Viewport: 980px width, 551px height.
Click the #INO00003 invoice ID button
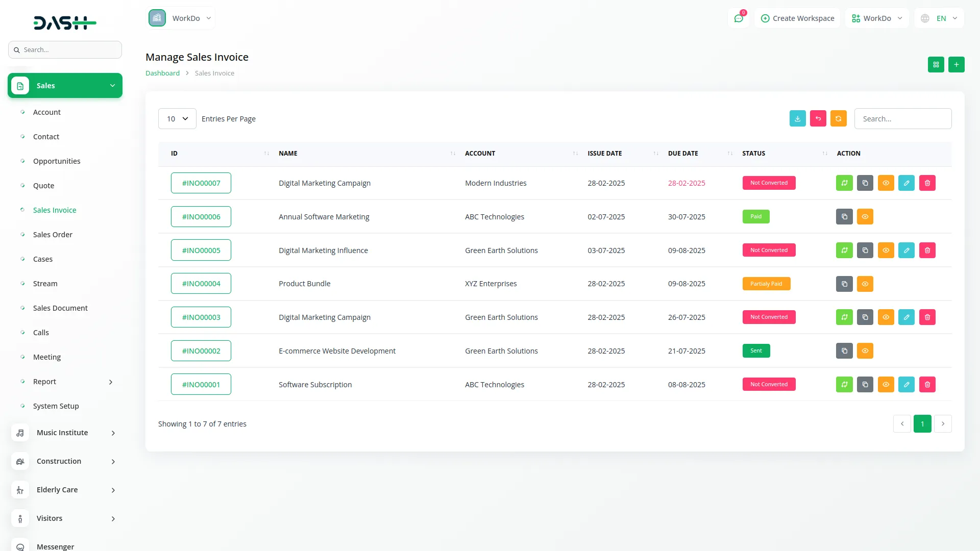coord(201,317)
